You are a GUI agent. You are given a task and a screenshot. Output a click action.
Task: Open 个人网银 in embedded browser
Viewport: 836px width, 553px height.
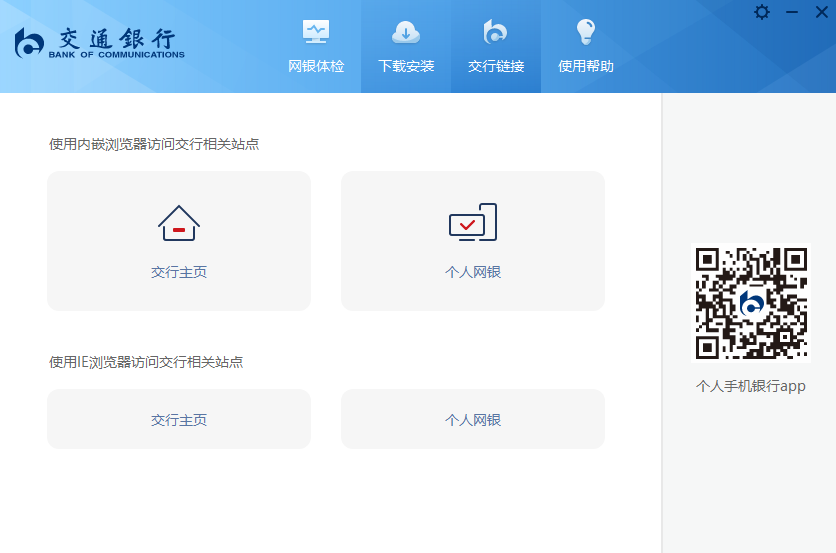pyautogui.click(x=473, y=241)
